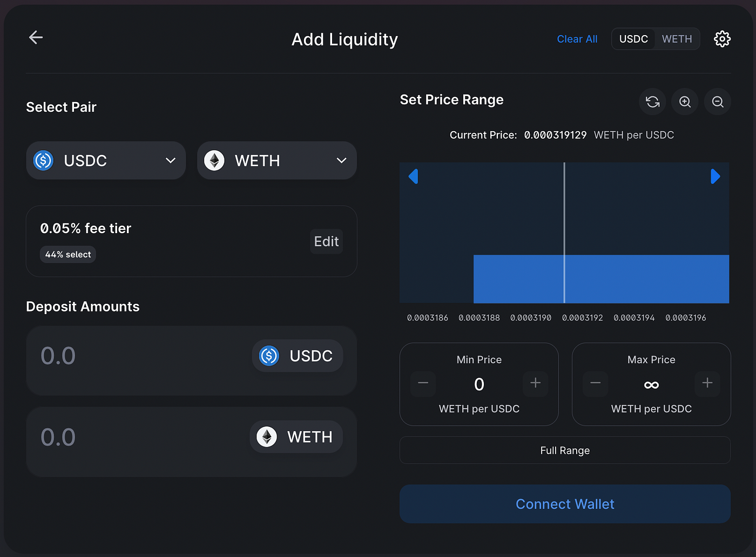The width and height of the screenshot is (756, 557).
Task: Click the Clear All link
Action: (x=577, y=39)
